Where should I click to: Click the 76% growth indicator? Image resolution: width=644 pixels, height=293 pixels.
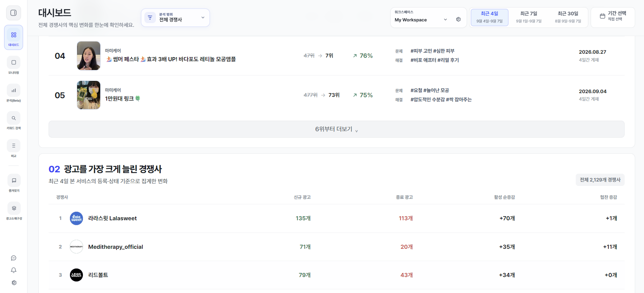point(363,56)
